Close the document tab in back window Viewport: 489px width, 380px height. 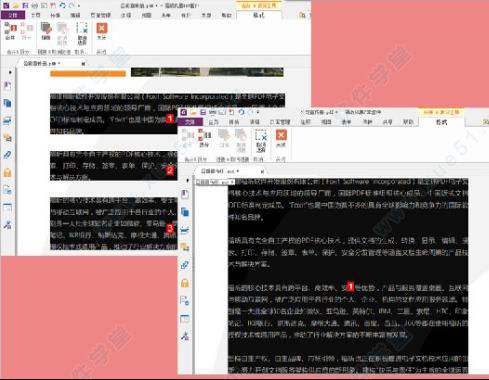[x=83, y=63]
